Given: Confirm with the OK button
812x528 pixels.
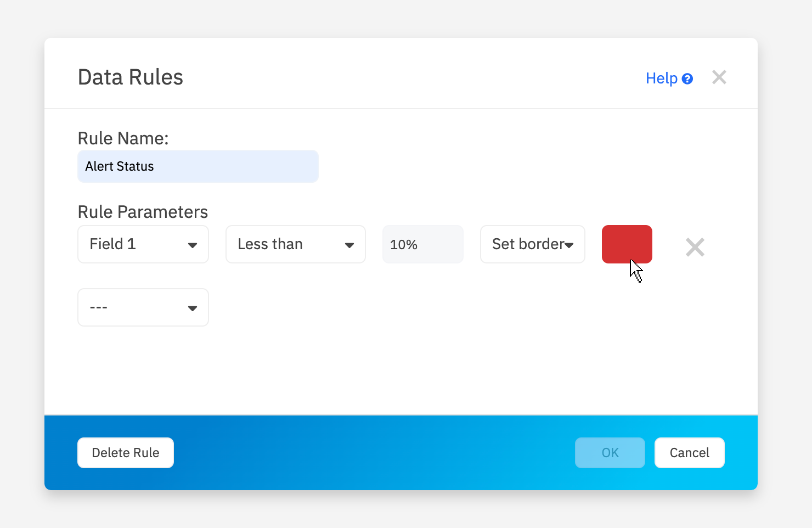Looking at the screenshot, I should 610,453.
